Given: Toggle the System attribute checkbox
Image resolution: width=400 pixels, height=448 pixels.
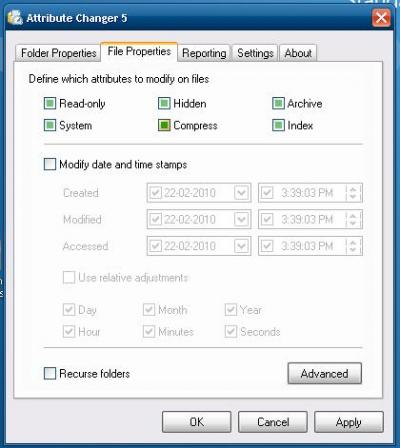Looking at the screenshot, I should click(x=50, y=126).
